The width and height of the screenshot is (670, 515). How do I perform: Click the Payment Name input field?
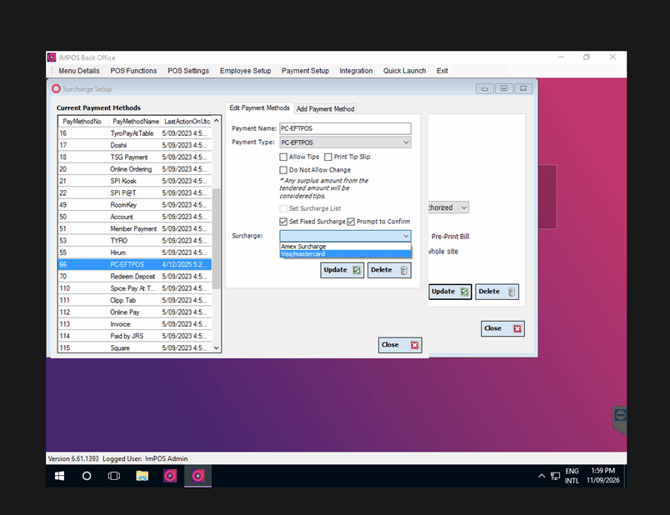345,128
